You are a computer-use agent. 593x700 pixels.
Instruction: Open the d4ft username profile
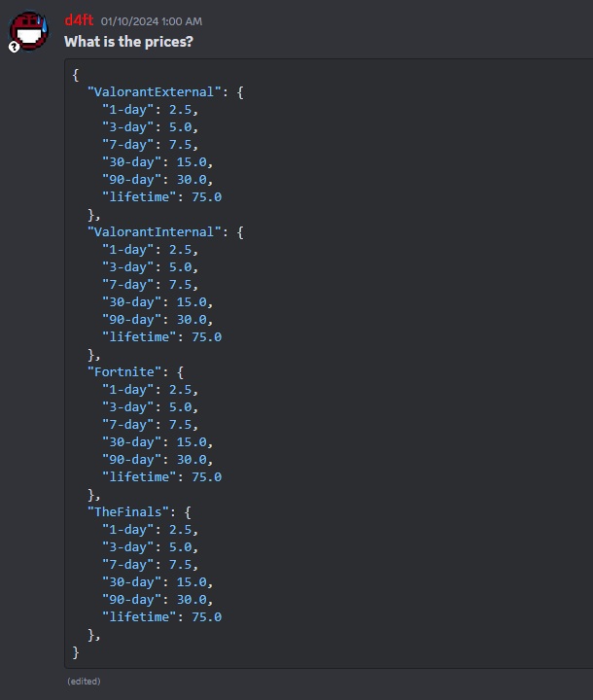coord(79,20)
